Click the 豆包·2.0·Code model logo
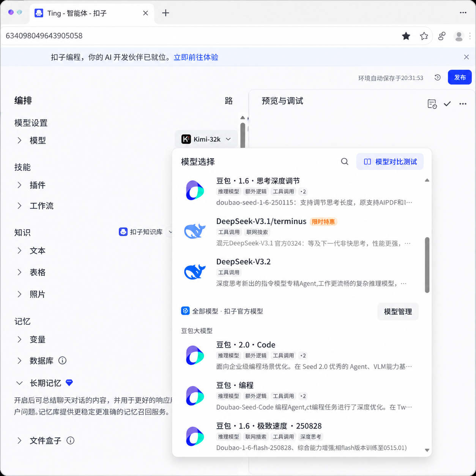This screenshot has height=476, width=476. 195,355
